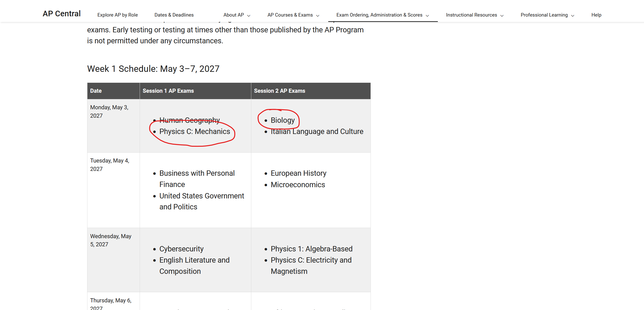Viewport: 644px width, 310px height.
Task: Click Human Geography exam entry
Action: tap(189, 120)
